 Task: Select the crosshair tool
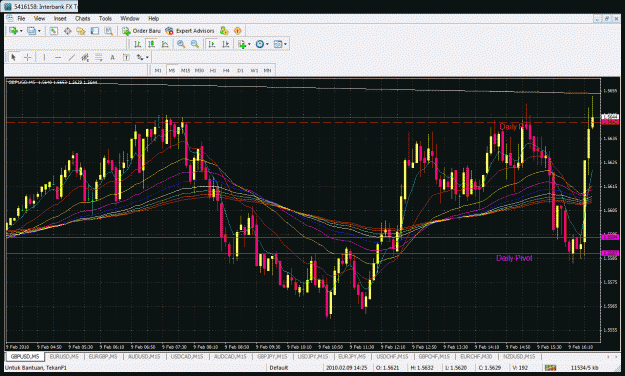click(27, 57)
